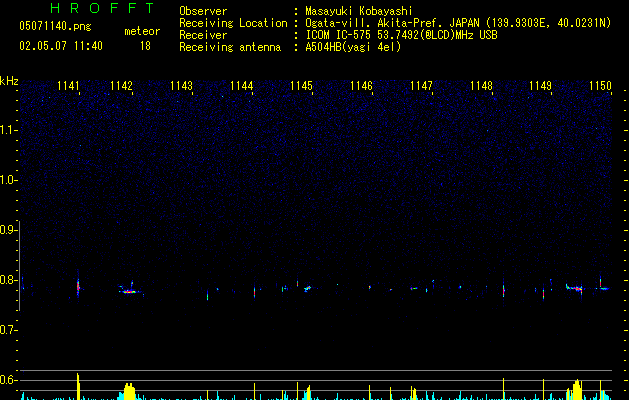Click the Receiving antenna label
Image resolution: width=629 pixels, height=400 pixels.
[230, 47]
